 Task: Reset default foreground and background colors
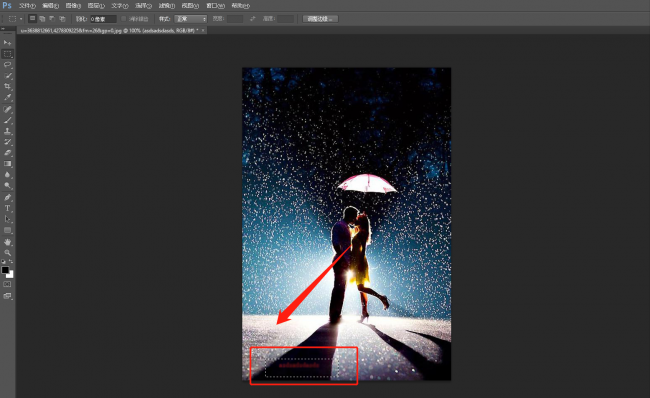coord(3,262)
